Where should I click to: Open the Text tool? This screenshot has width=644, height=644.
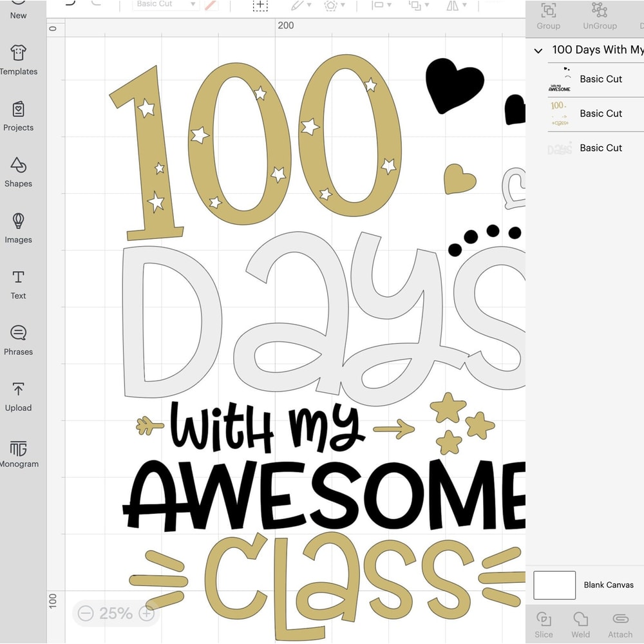[18, 284]
